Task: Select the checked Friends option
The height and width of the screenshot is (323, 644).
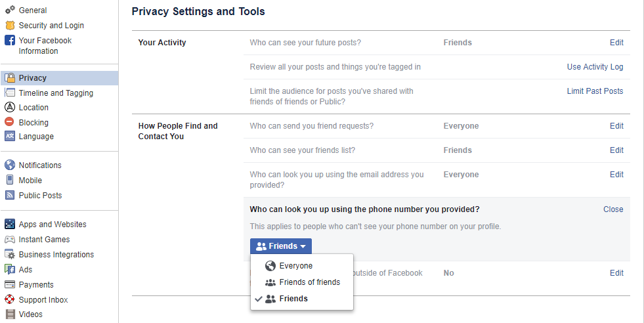Action: [293, 299]
